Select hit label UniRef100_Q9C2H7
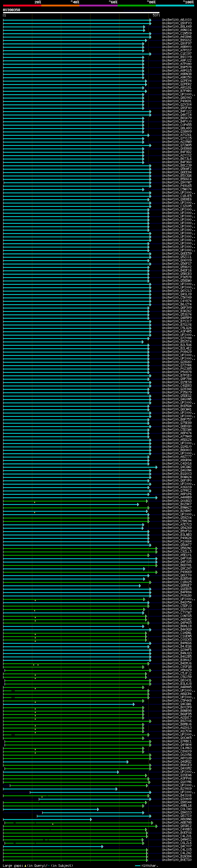This screenshot has width=197, height=868. [177, 569]
